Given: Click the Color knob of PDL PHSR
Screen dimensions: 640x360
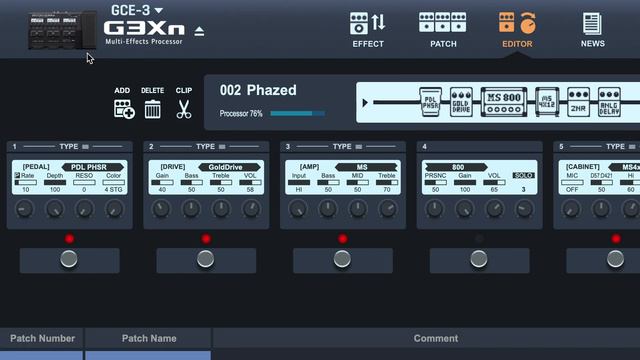Looking at the screenshot, I should (114, 209).
